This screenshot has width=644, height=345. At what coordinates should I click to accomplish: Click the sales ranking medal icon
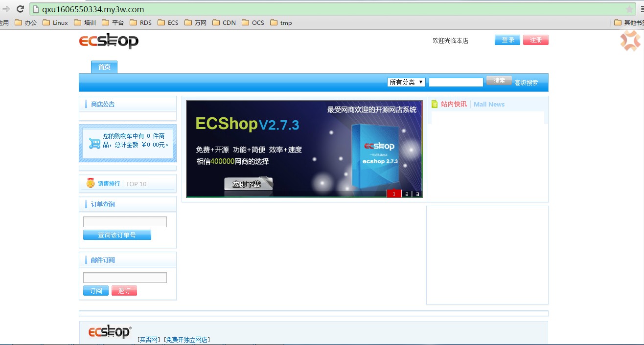tap(91, 183)
